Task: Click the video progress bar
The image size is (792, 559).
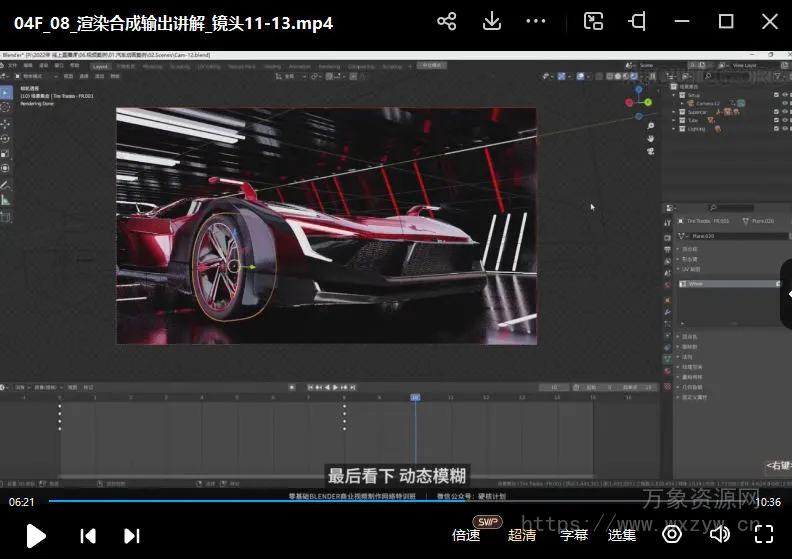Action: [x=400, y=501]
